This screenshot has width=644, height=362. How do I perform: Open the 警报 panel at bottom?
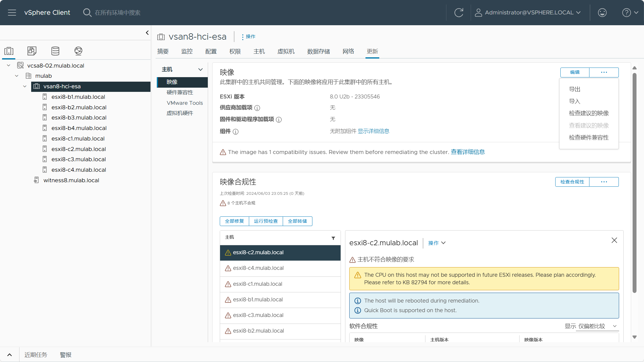point(66,355)
